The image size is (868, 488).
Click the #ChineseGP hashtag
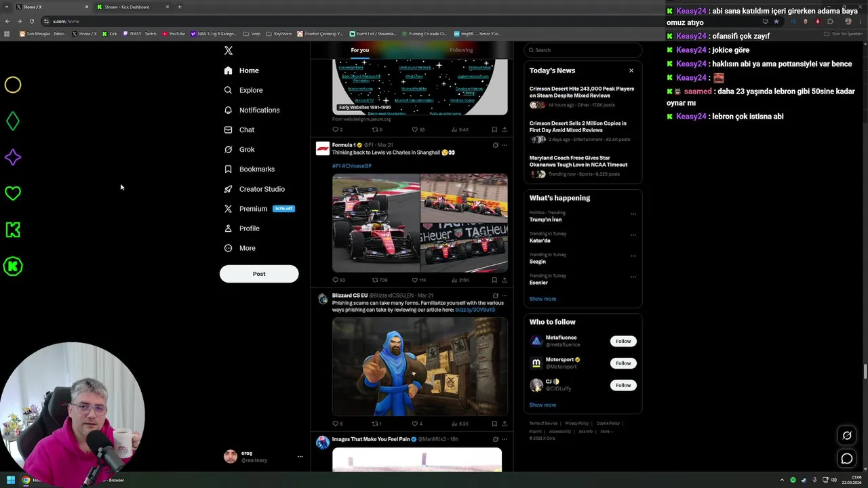pyautogui.click(x=357, y=166)
